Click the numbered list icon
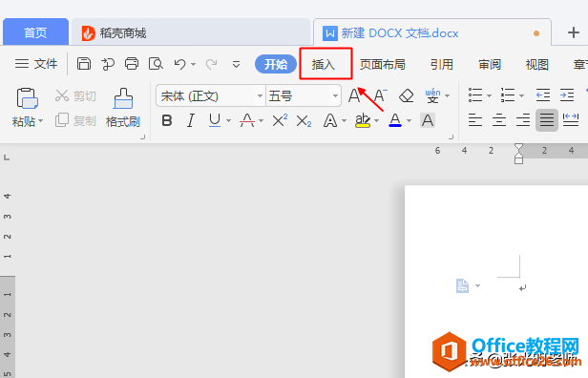This screenshot has width=588, height=378. (x=508, y=95)
